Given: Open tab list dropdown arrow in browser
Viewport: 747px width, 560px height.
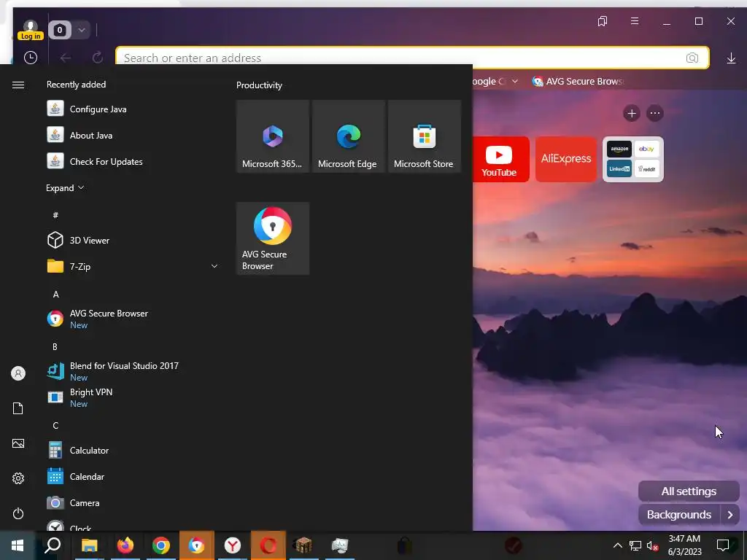Looking at the screenshot, I should point(82,30).
